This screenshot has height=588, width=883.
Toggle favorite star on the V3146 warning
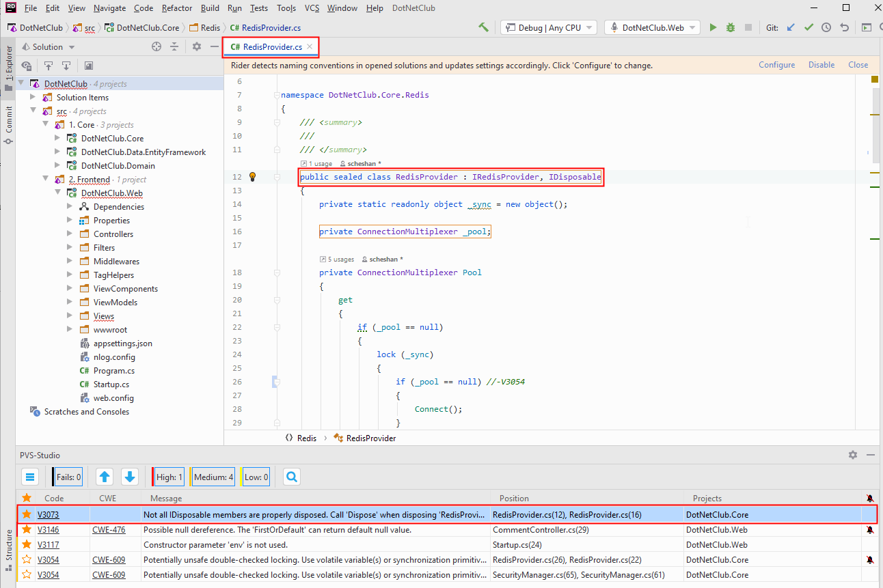point(27,529)
